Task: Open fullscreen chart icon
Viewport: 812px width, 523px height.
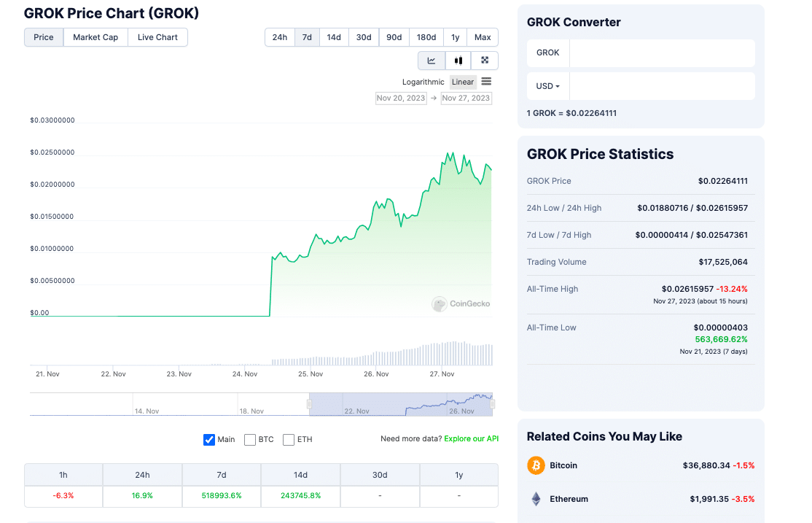Action: click(485, 61)
